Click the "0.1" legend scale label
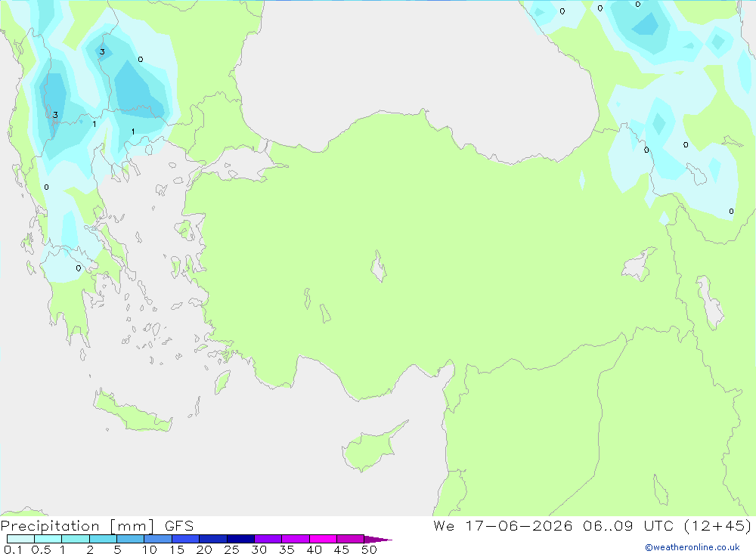 click(x=13, y=549)
